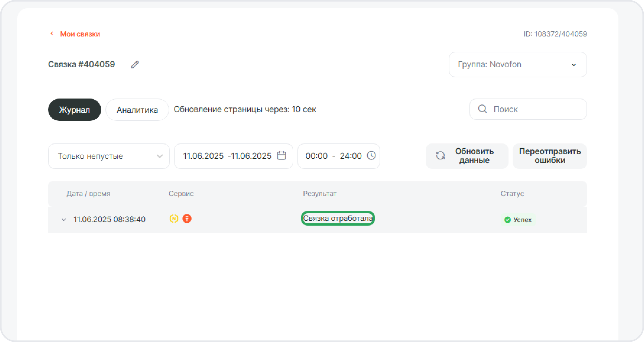Click the calendar icon in date range field

(281, 155)
